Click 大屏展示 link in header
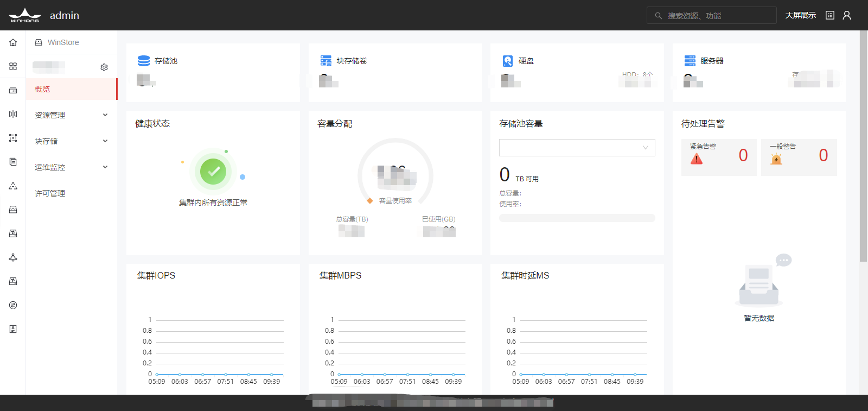Image resolution: width=868 pixels, height=411 pixels. tap(801, 15)
